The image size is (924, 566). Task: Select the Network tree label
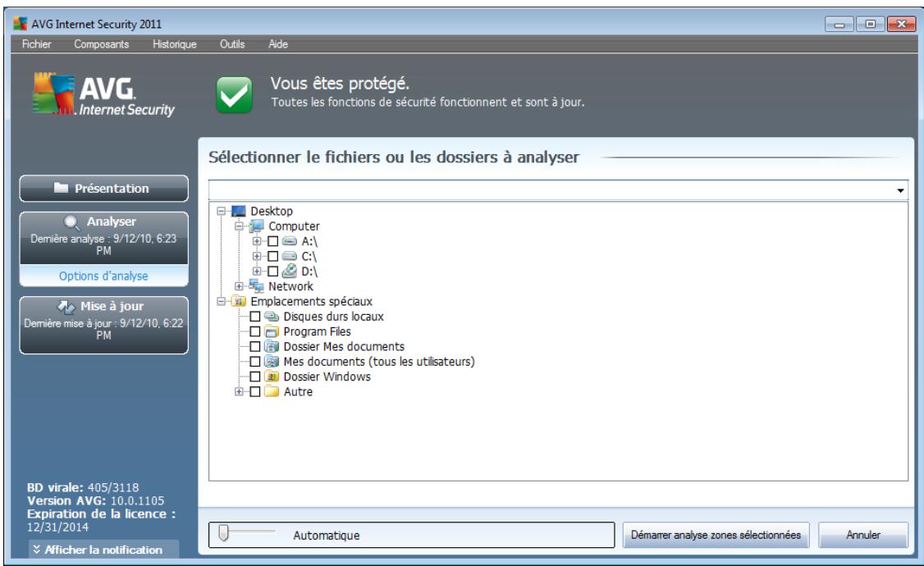[290, 286]
